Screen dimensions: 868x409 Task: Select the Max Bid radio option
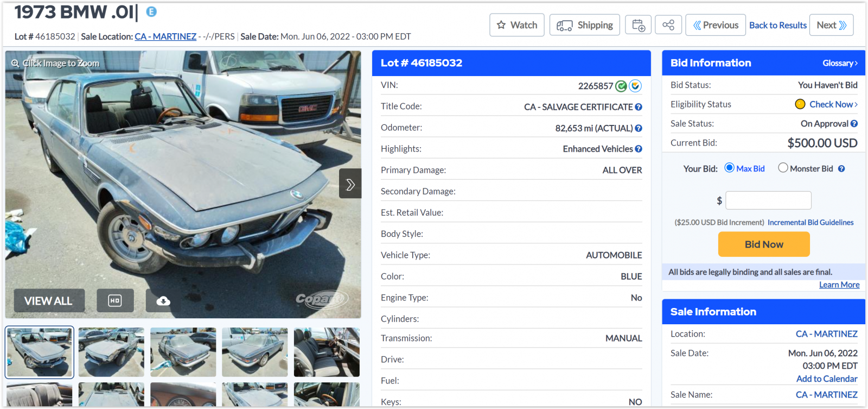point(729,168)
